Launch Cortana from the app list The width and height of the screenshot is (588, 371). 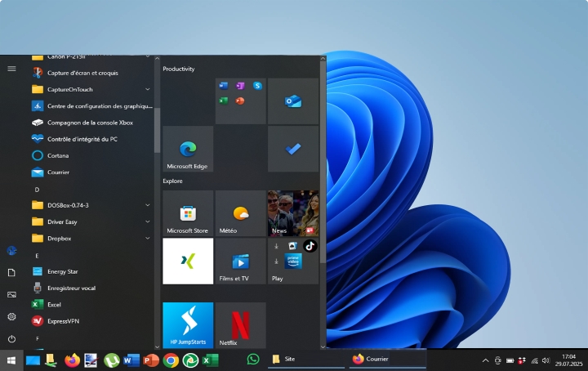[x=91, y=155]
